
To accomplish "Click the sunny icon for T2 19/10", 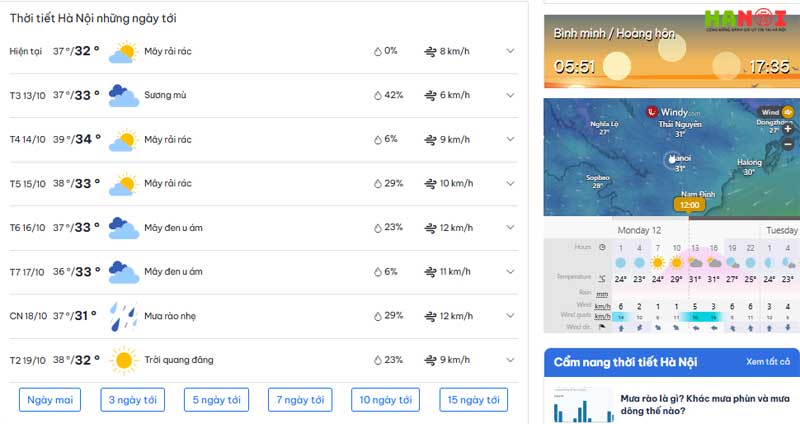I will tap(123, 360).
